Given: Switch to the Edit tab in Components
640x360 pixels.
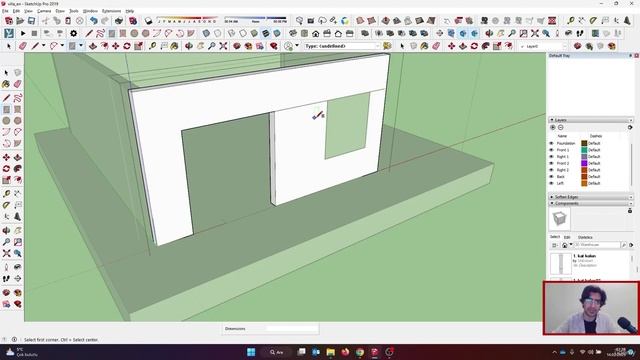Looking at the screenshot, I should [567, 237].
